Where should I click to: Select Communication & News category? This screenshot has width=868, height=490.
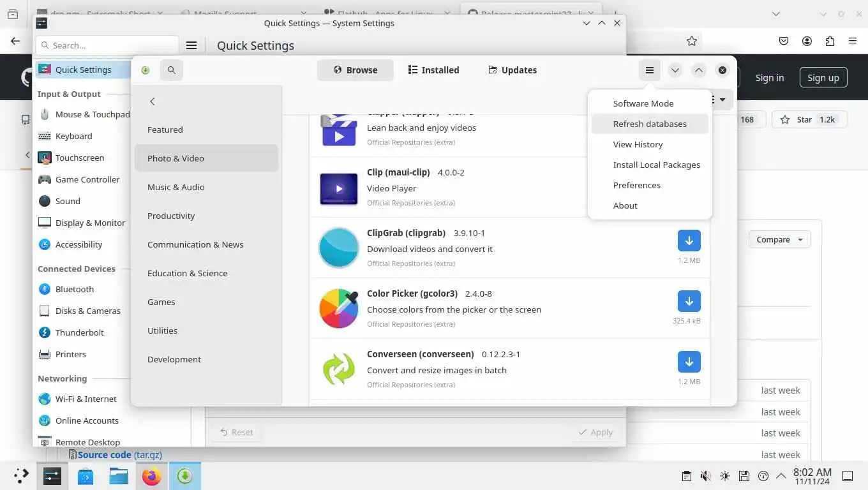[206, 244]
